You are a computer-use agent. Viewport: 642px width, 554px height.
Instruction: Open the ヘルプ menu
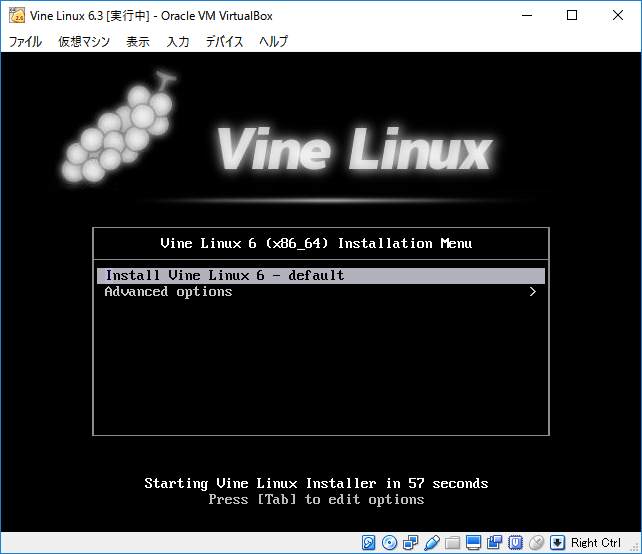click(x=273, y=41)
